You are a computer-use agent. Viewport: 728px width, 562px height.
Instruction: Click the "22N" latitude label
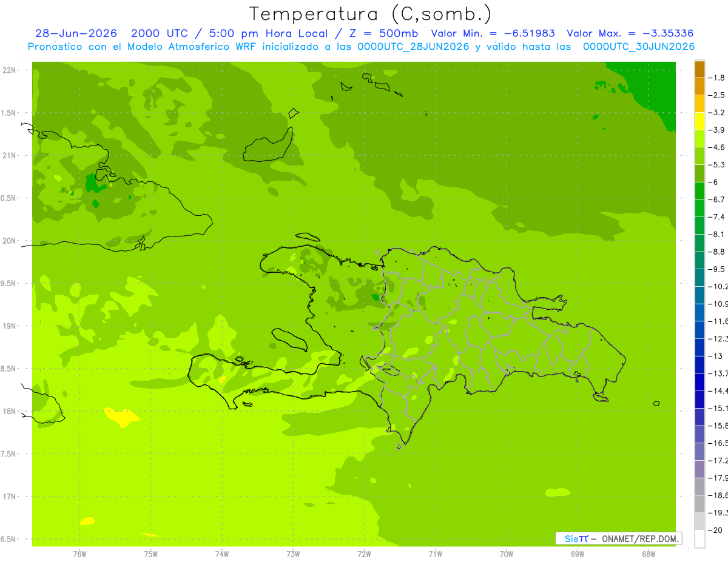10,70
